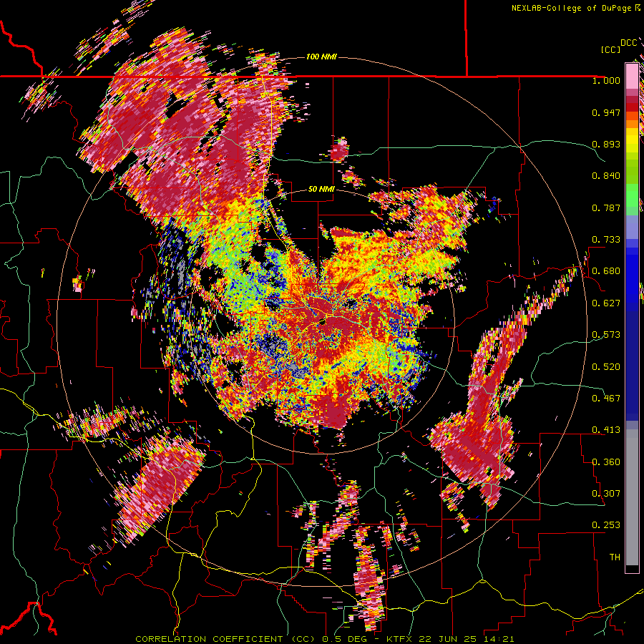
Task: Click the 0.787 legend value
Action: (606, 208)
